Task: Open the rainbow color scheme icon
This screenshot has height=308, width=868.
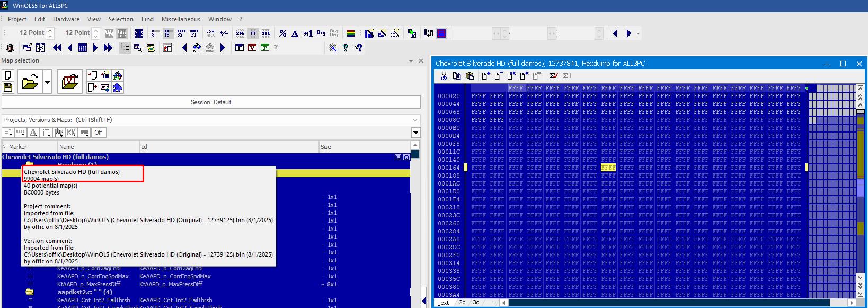Action: [x=350, y=33]
